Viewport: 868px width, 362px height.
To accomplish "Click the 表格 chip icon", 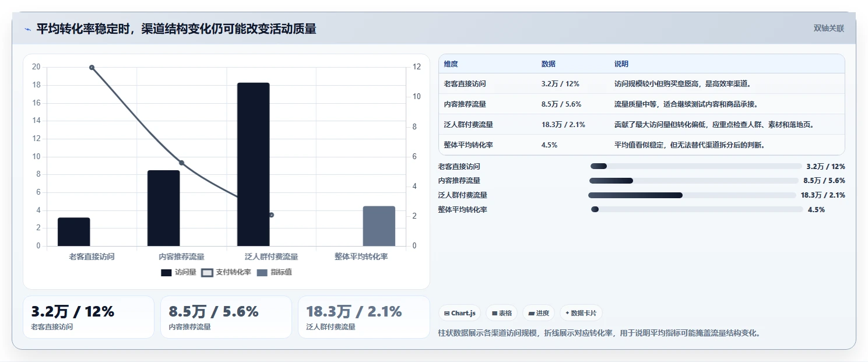I will click(494, 313).
